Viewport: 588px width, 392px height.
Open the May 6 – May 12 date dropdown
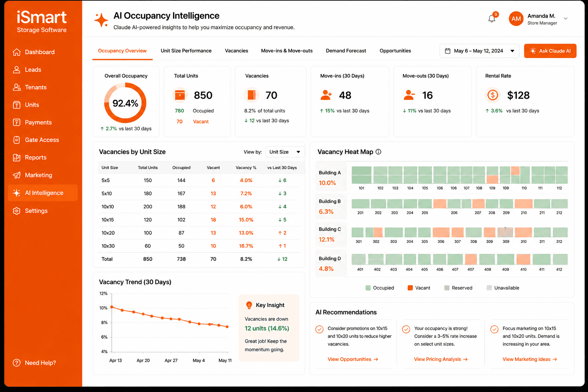pyautogui.click(x=479, y=51)
